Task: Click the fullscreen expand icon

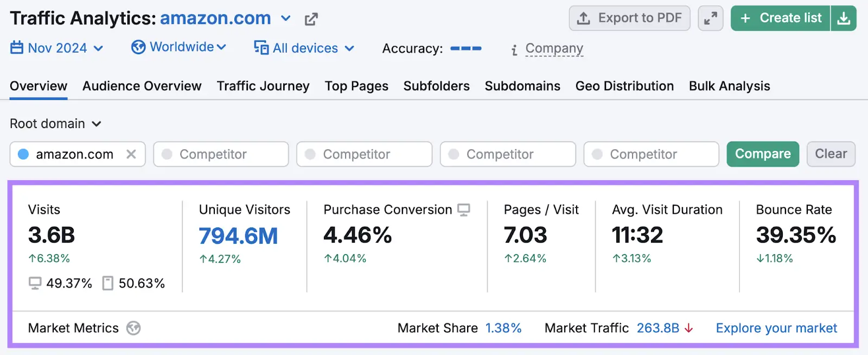Action: [710, 18]
